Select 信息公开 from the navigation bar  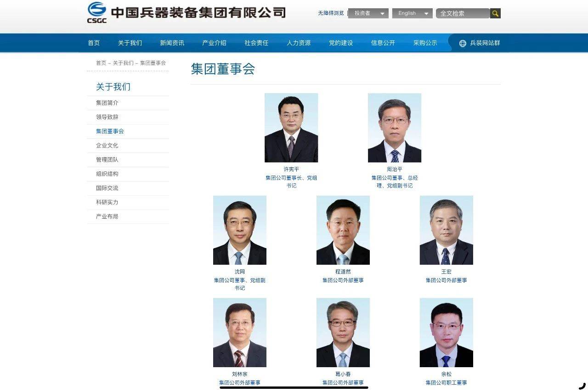point(383,43)
